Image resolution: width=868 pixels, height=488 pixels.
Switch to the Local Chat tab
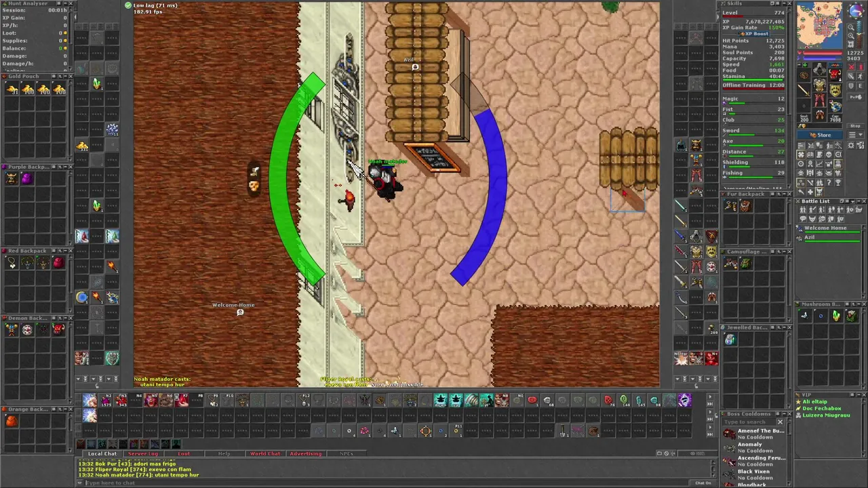pyautogui.click(x=102, y=453)
